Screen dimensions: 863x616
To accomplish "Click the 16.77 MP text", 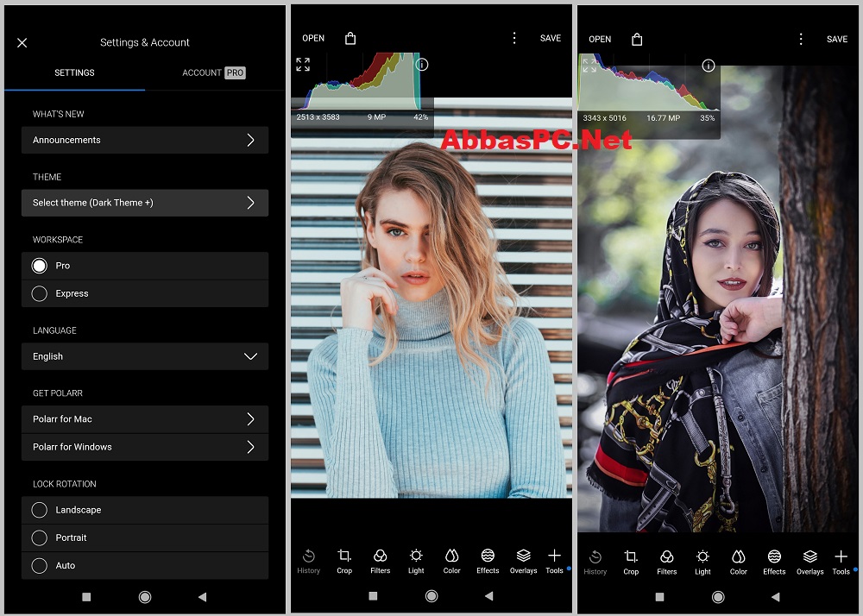I will coord(663,118).
